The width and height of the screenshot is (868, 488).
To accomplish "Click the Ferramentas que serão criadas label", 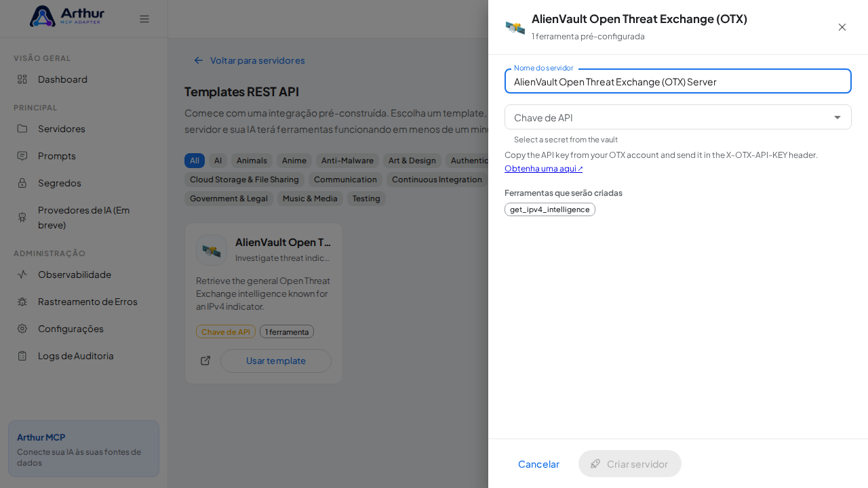I will coord(564,193).
